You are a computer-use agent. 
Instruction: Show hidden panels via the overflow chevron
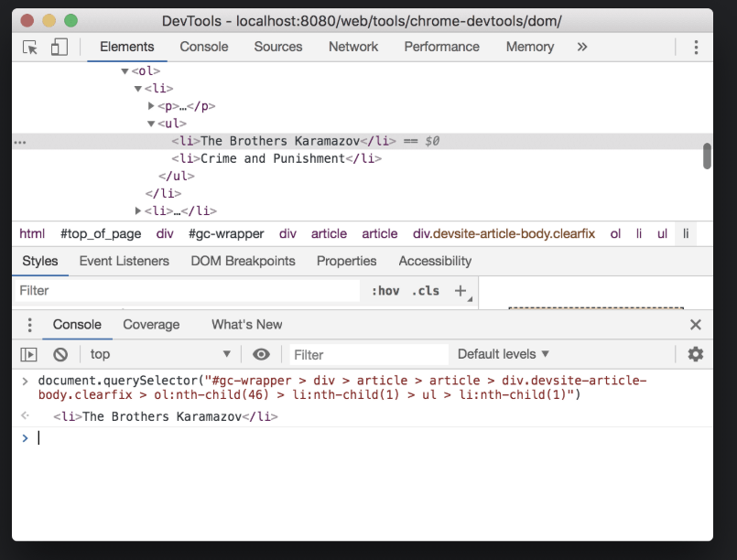click(580, 47)
